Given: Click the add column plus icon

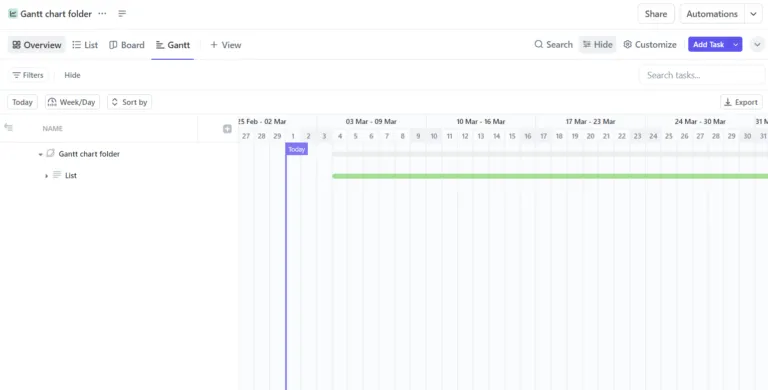Looking at the screenshot, I should 227,128.
